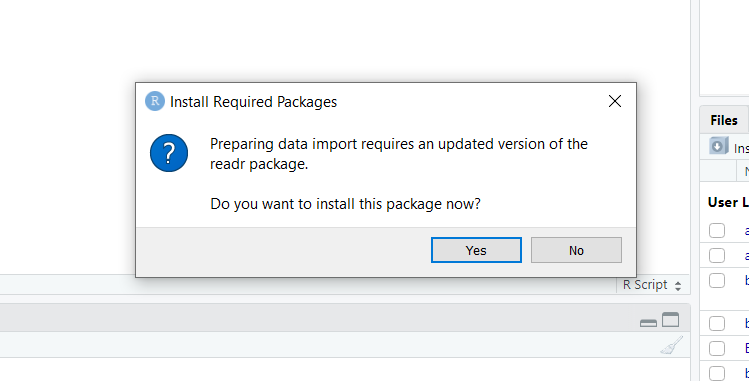Decline package installation with No
The width and height of the screenshot is (749, 381).
[576, 250]
